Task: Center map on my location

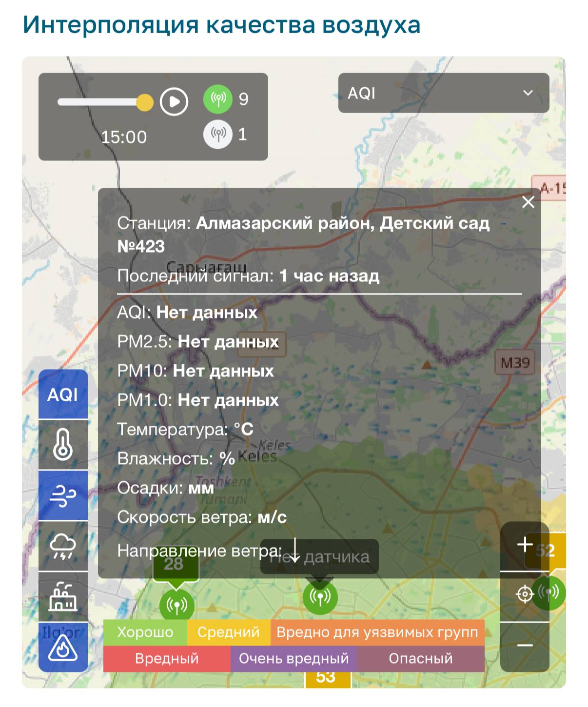Action: pos(525,594)
